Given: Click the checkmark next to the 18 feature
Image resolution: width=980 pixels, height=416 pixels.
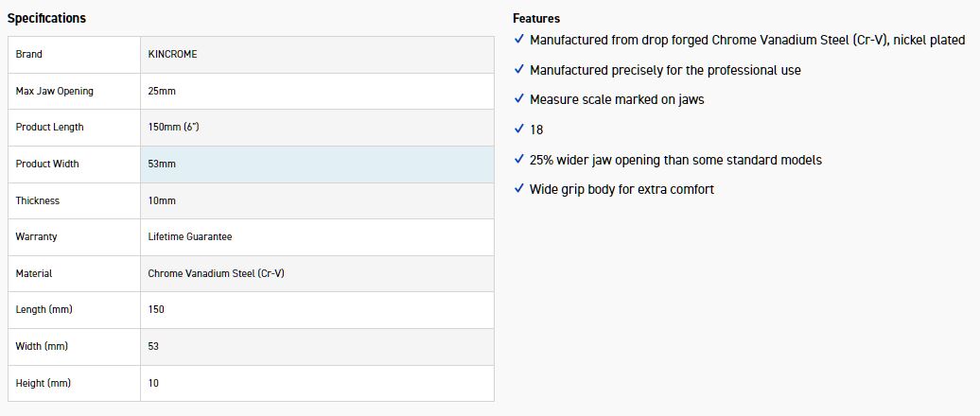Looking at the screenshot, I should [519, 130].
